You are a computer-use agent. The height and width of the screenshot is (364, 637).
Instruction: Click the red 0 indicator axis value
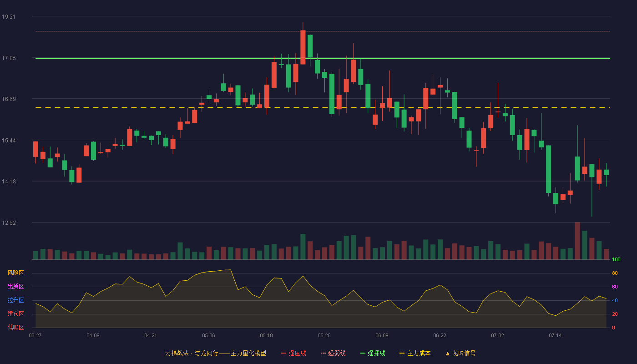click(613, 328)
